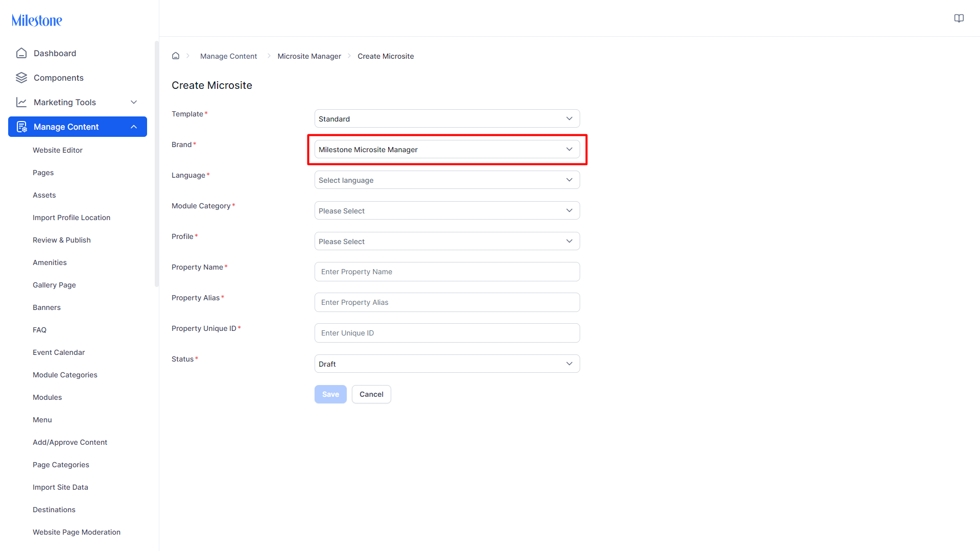Viewport: 980px width, 551px height.
Task: Open Website Editor
Action: (x=58, y=150)
